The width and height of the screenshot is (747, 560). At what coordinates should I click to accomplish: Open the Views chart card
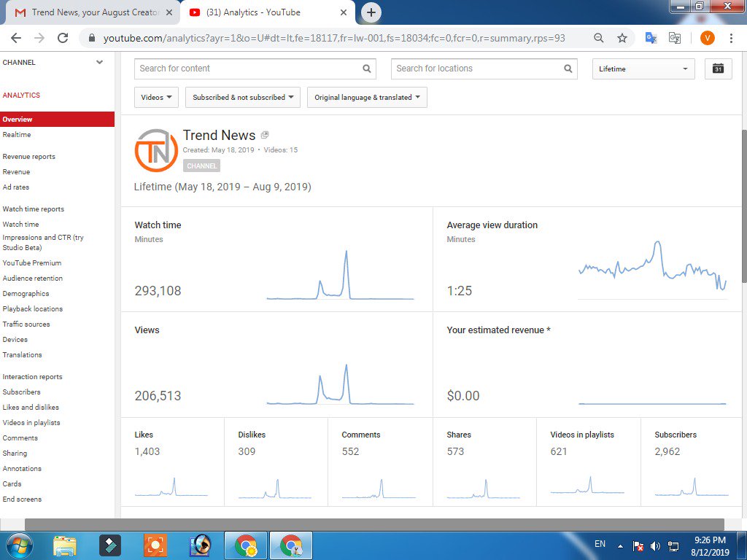(x=276, y=365)
